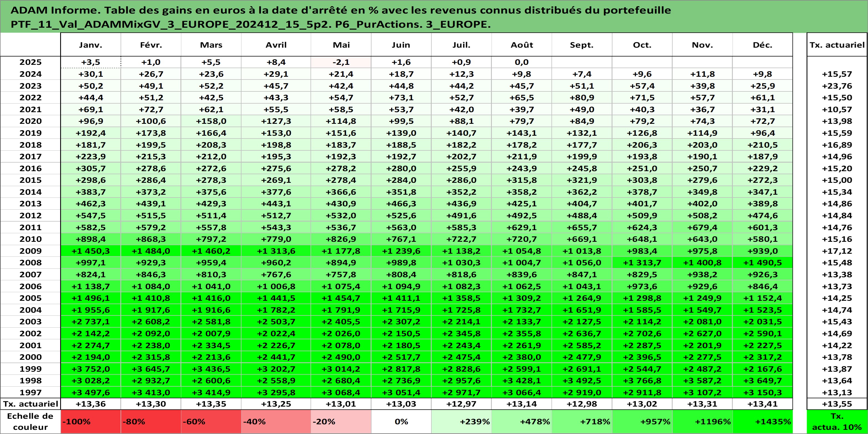Screen dimensions: 868x434
Task: Click value '+210,5' in Déc. 2018
Action: coord(763,145)
